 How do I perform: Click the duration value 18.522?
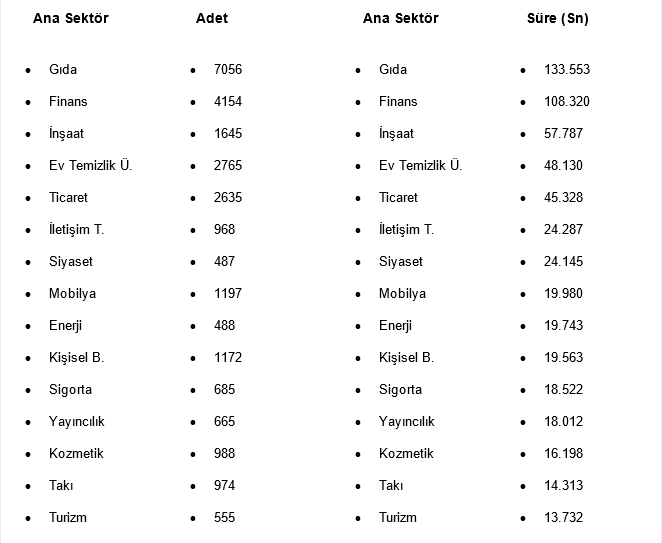tap(563, 390)
